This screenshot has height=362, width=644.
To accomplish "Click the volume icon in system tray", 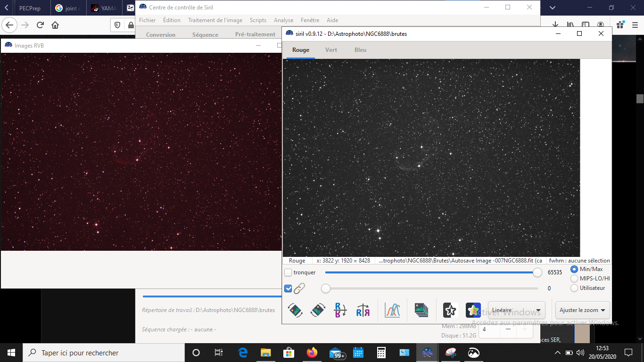I will point(580,353).
